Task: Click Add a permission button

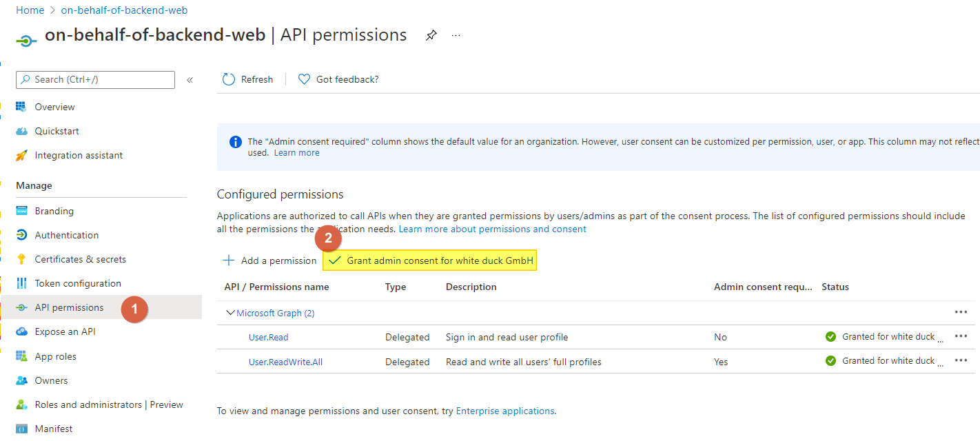Action: [269, 260]
